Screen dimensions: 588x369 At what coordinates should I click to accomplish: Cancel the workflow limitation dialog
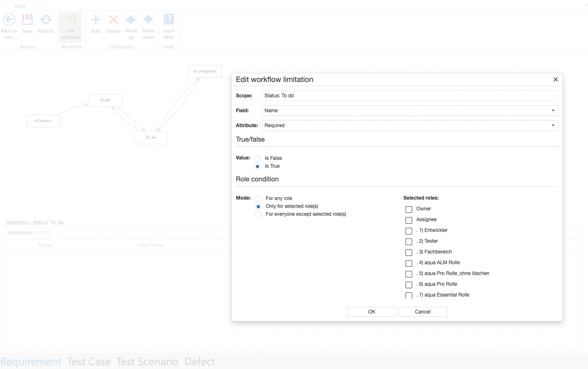(423, 311)
